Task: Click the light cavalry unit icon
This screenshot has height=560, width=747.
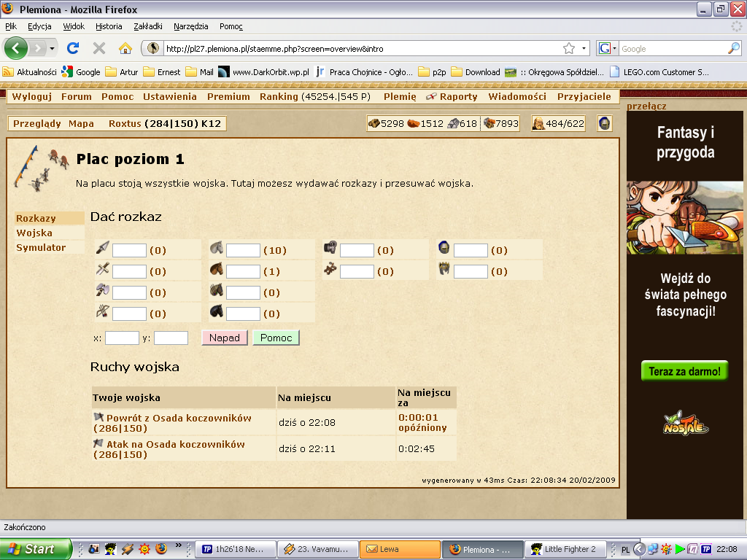Action: click(216, 269)
